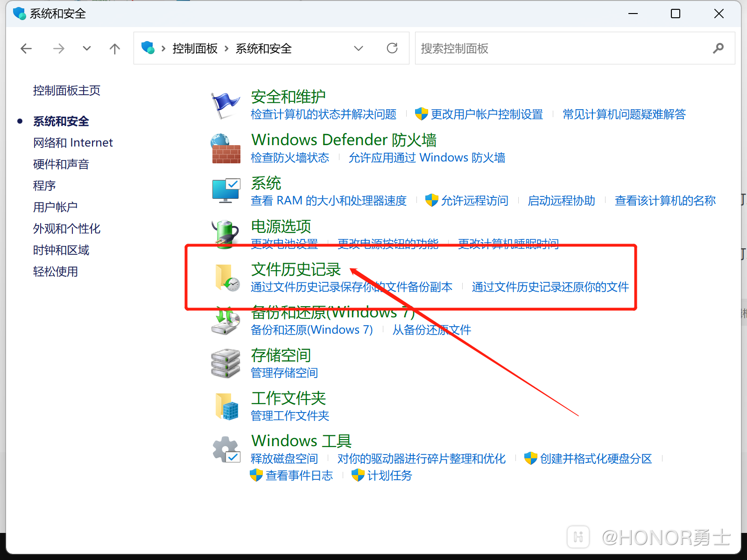Click the refresh button in address bar
747x560 pixels.
click(x=392, y=48)
